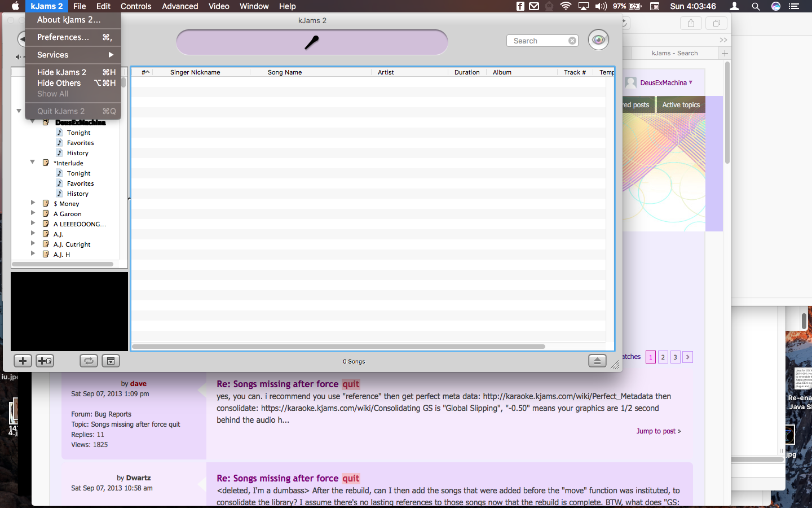
Task: Toggle the repeat loop button
Action: coord(89,361)
